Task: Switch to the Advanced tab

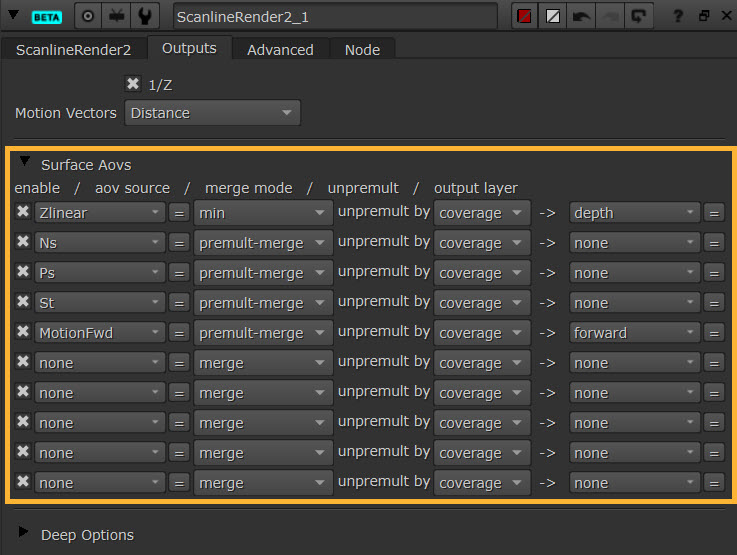Action: 280,49
